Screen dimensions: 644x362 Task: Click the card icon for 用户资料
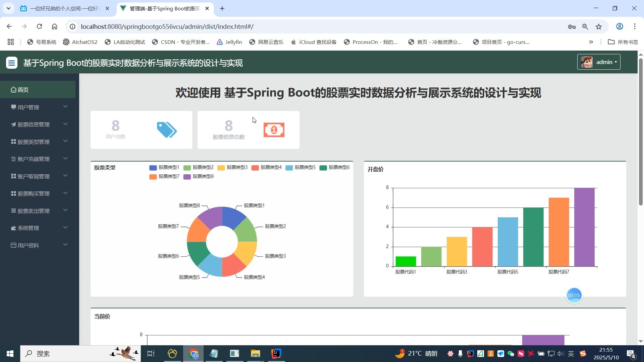[13, 245]
